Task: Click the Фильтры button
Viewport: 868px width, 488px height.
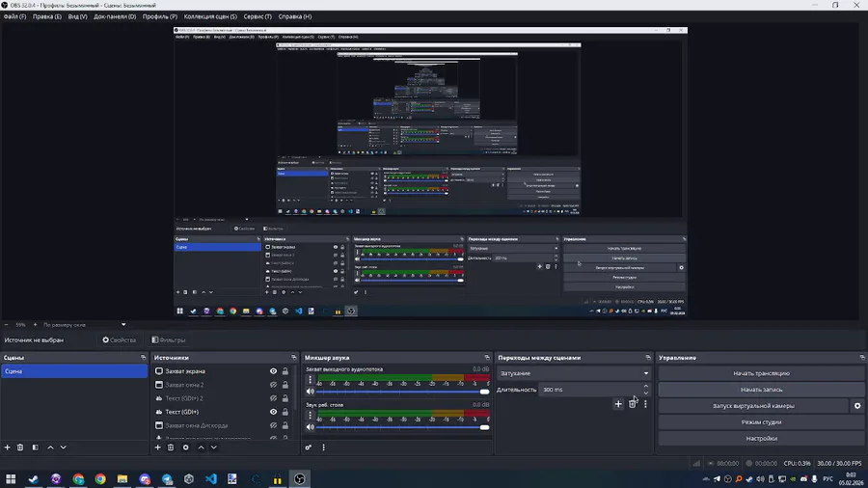Action: click(x=169, y=339)
